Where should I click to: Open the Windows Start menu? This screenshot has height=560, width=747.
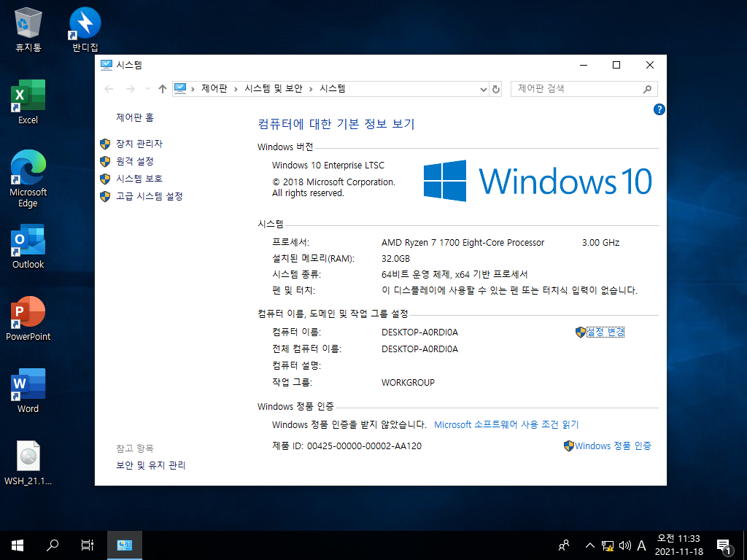pos(18,545)
